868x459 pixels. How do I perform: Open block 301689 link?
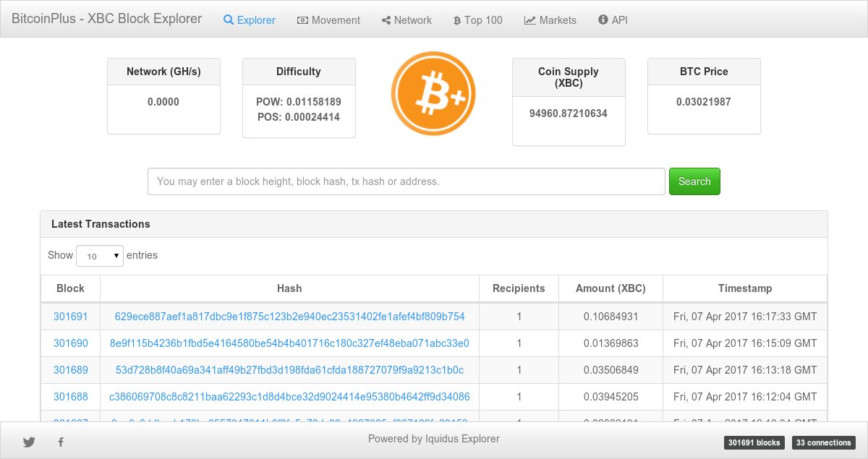click(70, 370)
